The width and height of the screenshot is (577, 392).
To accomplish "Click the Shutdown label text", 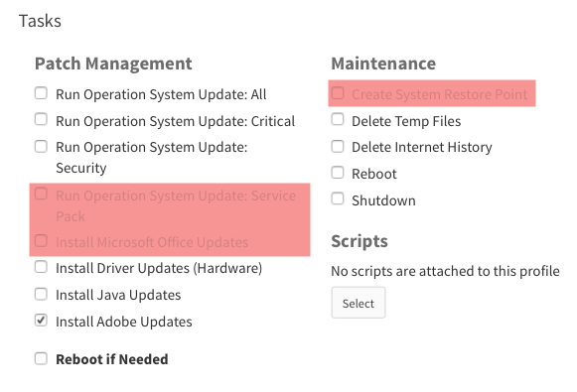I will (383, 200).
